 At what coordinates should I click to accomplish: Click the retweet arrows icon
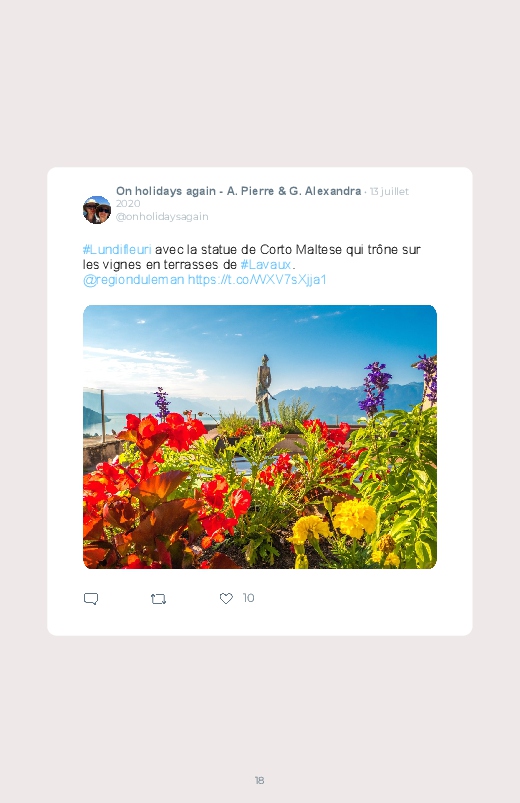[x=158, y=599]
